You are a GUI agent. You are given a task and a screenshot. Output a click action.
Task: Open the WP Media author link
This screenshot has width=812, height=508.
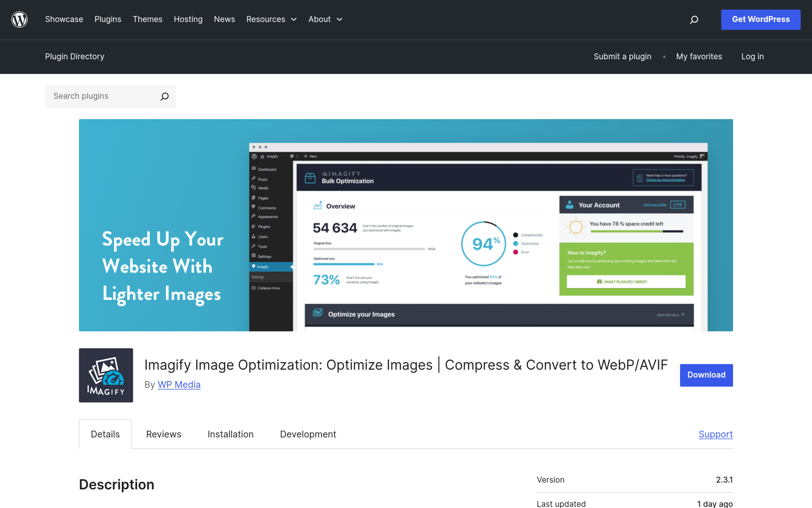179,384
